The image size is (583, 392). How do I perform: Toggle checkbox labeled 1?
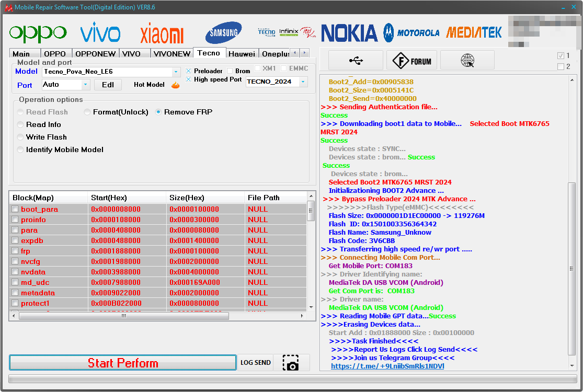[561, 56]
